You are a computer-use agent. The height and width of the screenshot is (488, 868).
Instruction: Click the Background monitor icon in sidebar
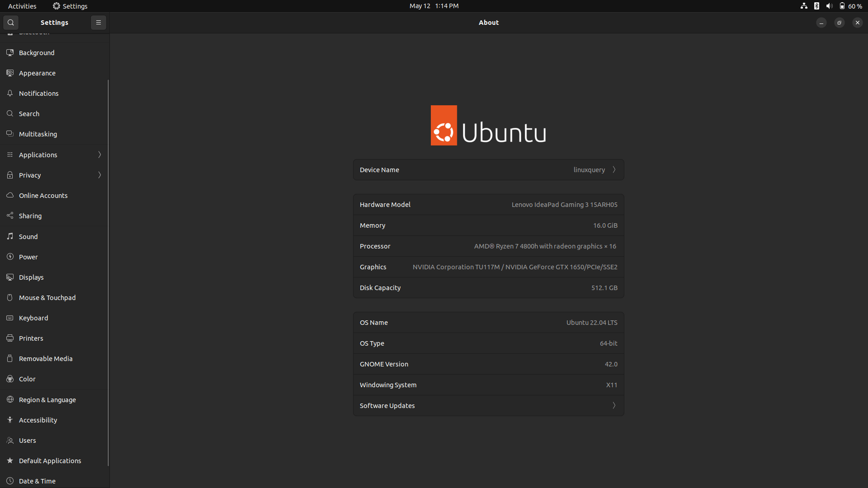point(10,53)
